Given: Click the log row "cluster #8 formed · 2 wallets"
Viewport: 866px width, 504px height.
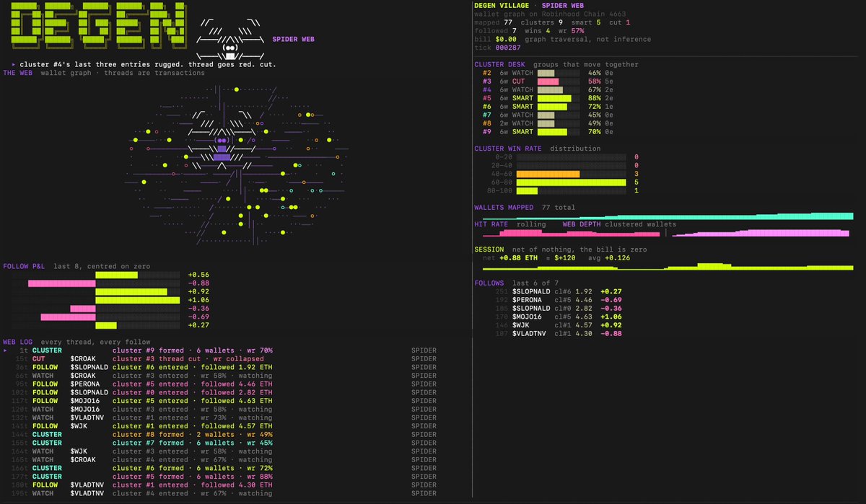Looking at the screenshot, I should [220, 435].
